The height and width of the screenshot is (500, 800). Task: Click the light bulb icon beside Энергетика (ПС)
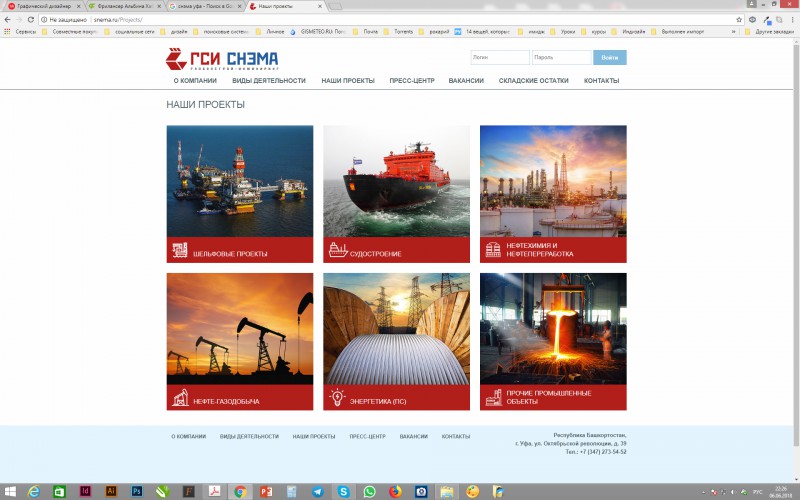coord(337,397)
